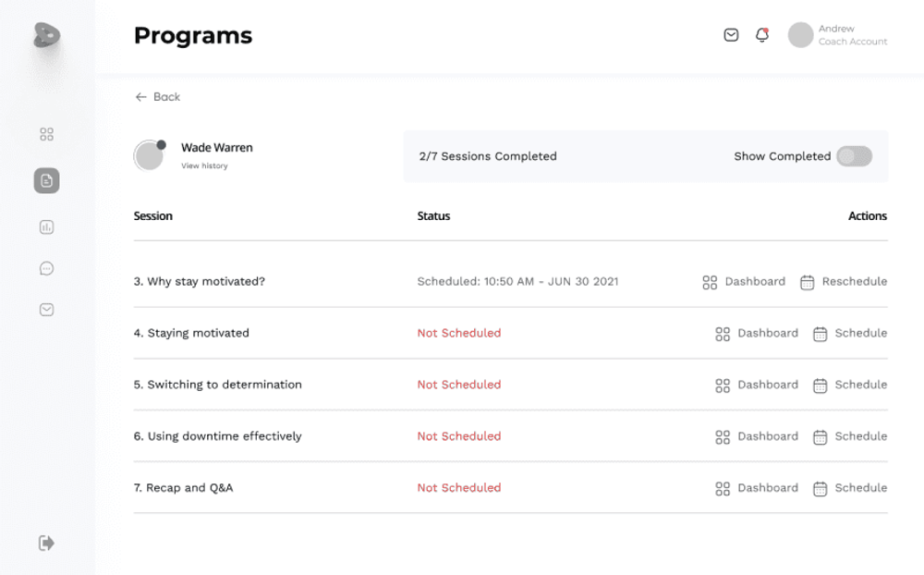Open View history under Wade Warren
Screen dimensions: 924x575
point(204,165)
